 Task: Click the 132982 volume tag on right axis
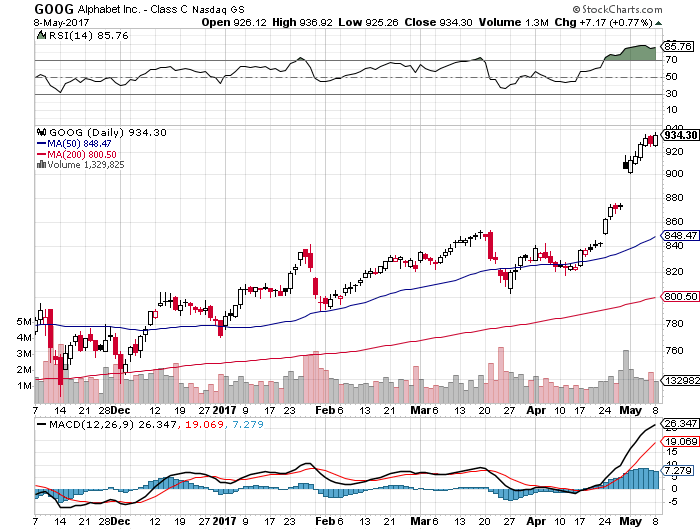click(680, 380)
